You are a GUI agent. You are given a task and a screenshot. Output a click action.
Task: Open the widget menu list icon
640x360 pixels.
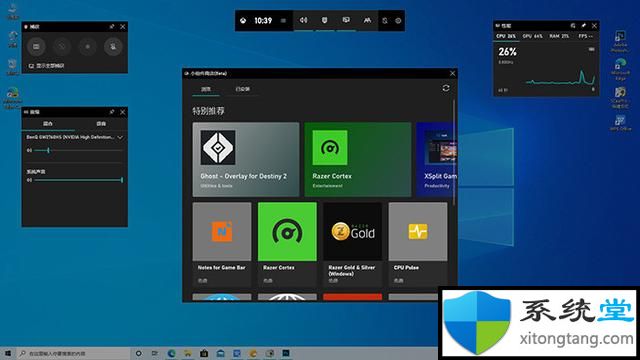tap(283, 20)
